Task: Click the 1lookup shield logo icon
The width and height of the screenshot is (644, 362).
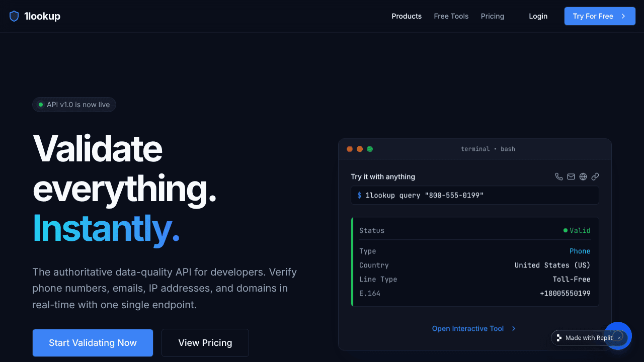Action: [14, 16]
